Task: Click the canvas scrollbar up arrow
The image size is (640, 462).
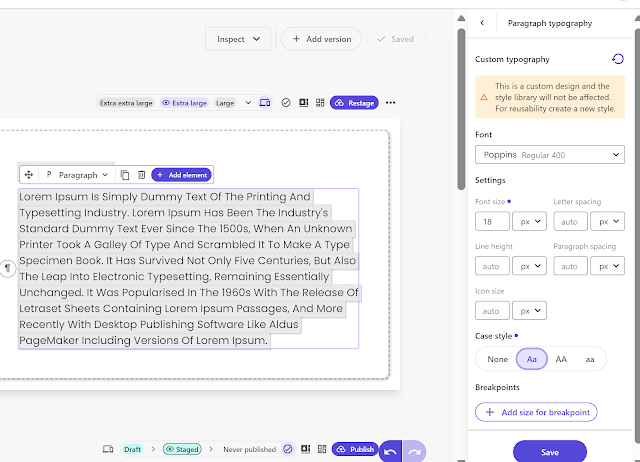Action: pos(461,18)
